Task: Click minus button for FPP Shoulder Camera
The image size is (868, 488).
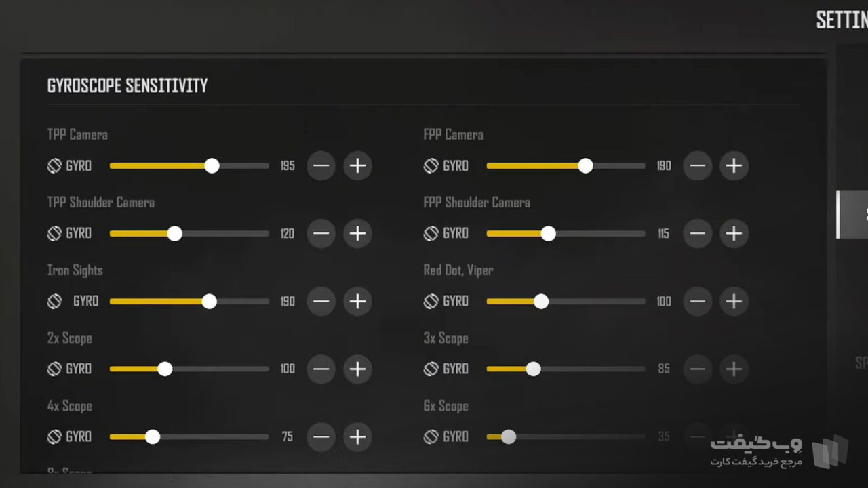Action: (698, 233)
